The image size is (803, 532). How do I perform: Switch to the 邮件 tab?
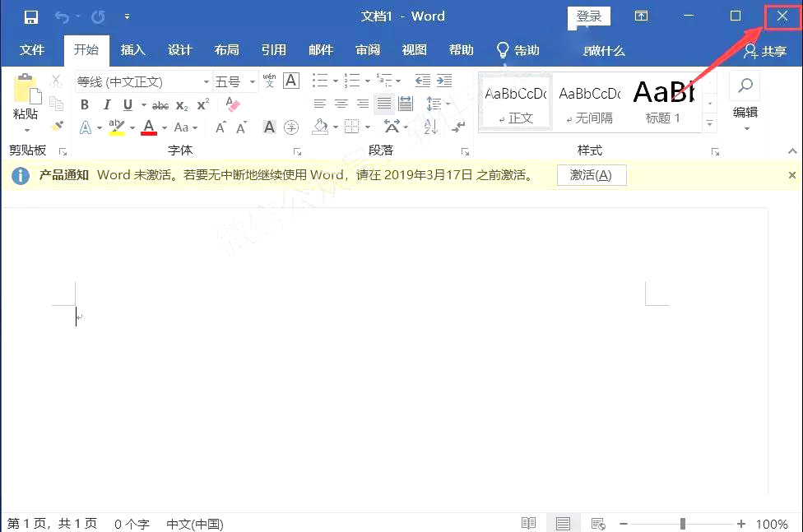point(321,50)
